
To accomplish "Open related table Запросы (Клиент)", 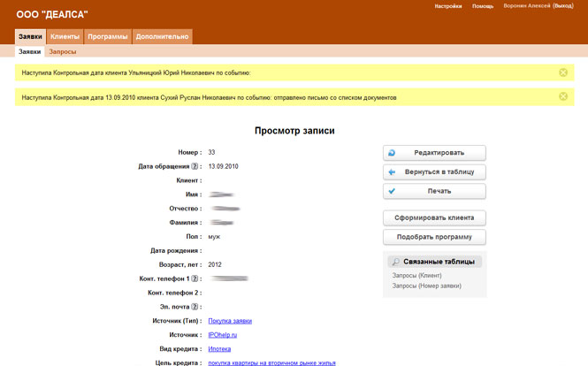I will click(x=416, y=276).
